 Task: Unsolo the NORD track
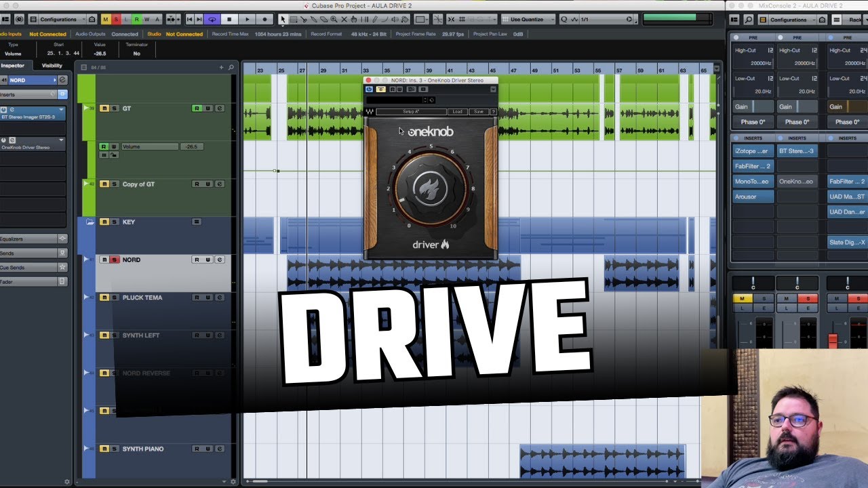point(115,260)
